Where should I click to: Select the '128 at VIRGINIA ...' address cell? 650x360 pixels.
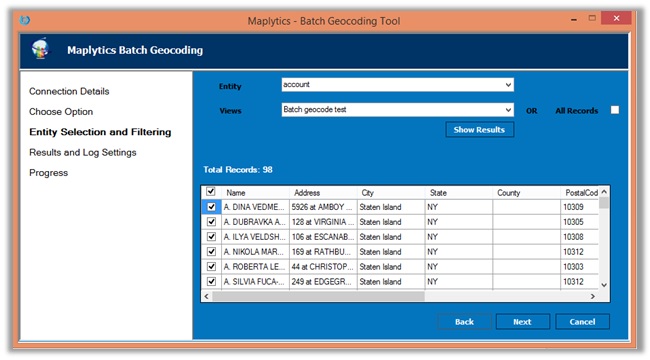pos(323,221)
